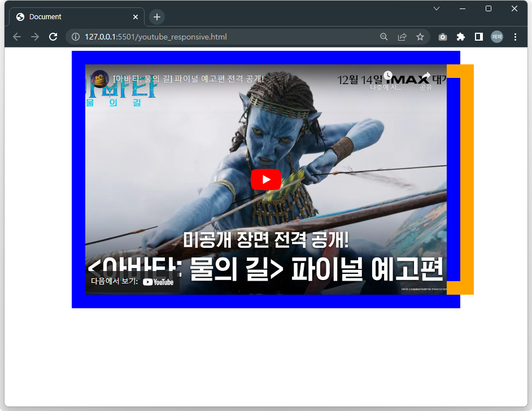Viewport: 532px width, 411px height.
Task: Open a new browser tab
Action: [157, 17]
